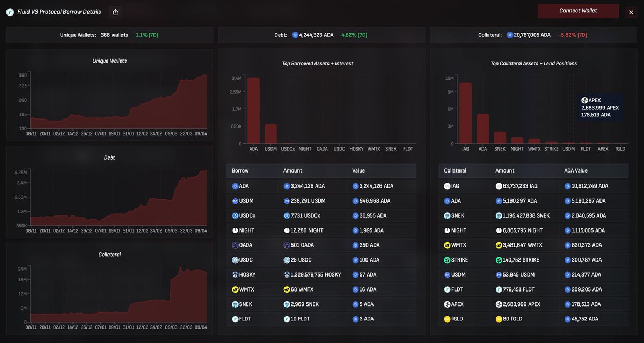
Task: Click the NIGHT icon in Collateral table
Action: (x=447, y=230)
